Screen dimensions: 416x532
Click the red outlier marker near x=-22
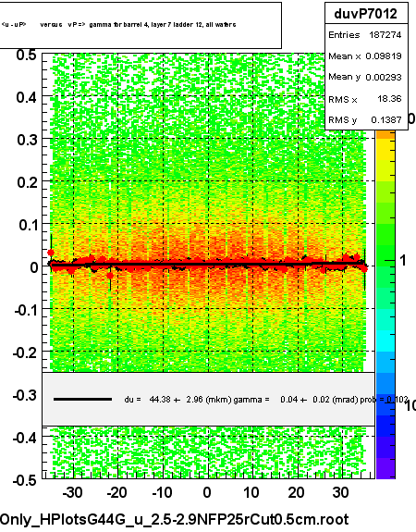(x=110, y=276)
